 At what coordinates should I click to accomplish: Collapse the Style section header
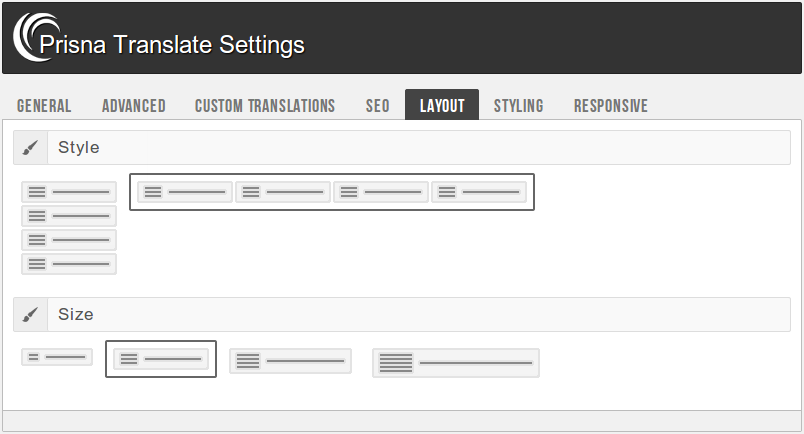click(x=400, y=148)
